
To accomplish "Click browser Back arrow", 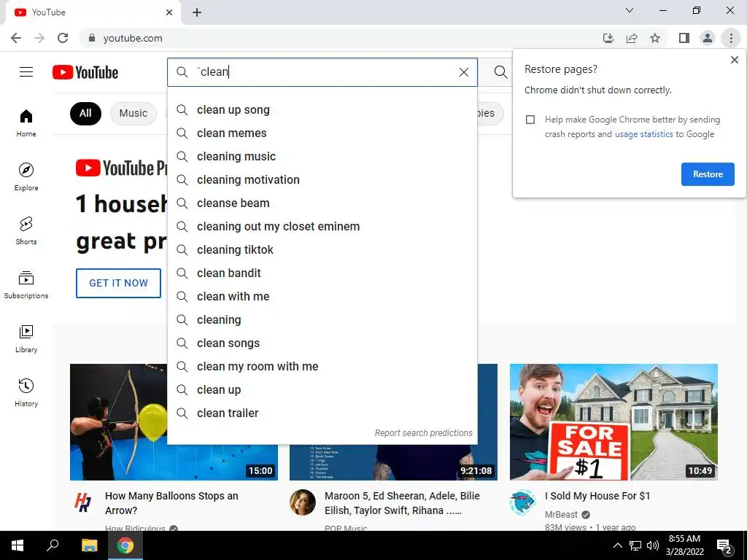I will pos(16,38).
